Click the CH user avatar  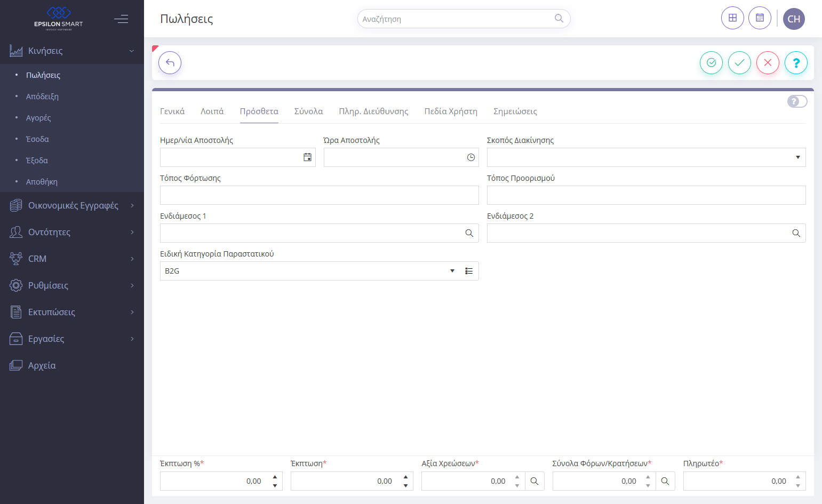tap(794, 19)
